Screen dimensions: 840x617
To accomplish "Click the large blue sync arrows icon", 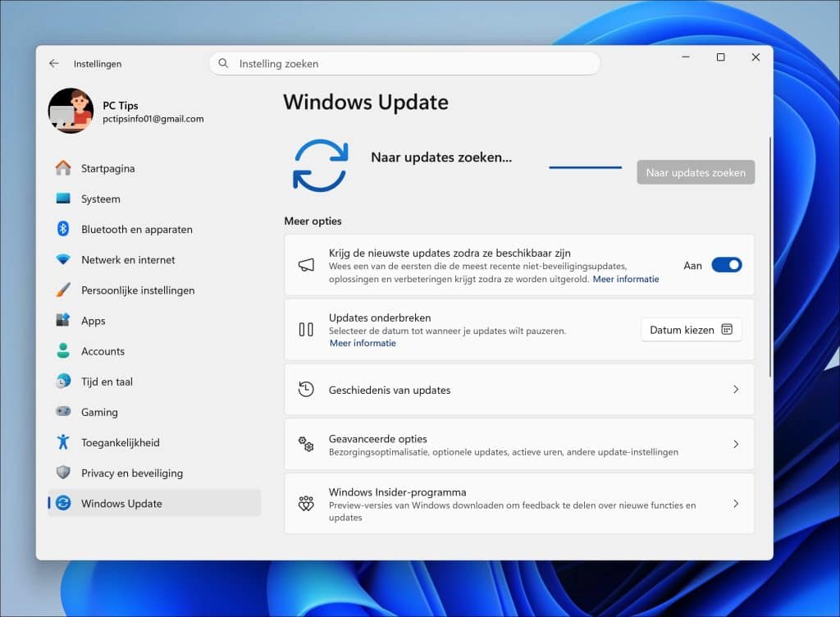I will tap(321, 166).
